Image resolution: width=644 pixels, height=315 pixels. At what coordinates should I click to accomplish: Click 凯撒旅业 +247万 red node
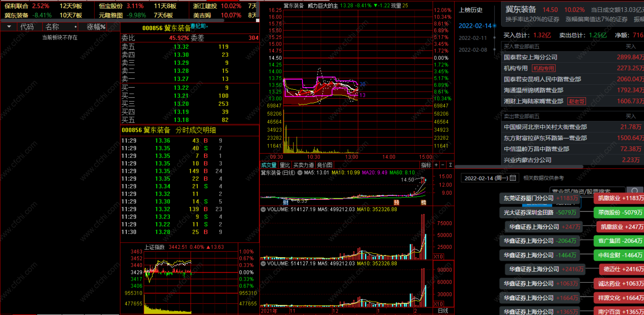621,227
